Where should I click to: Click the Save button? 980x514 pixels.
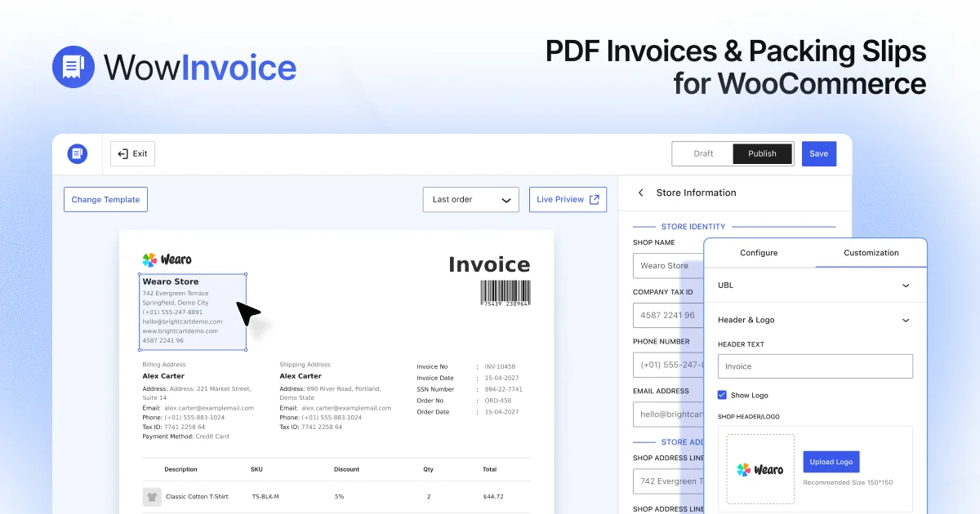[819, 153]
